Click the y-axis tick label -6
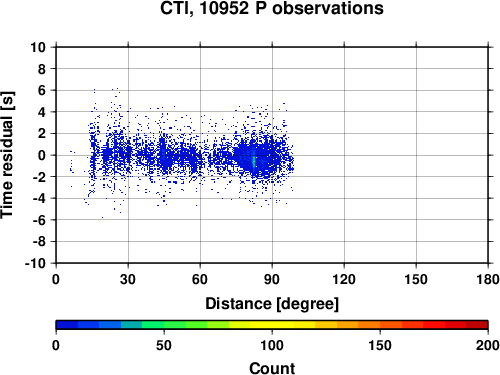 click(39, 220)
